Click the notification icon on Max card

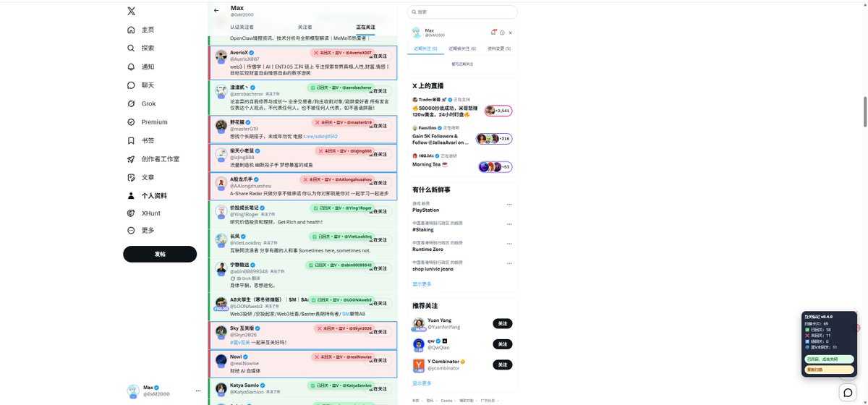pos(493,33)
